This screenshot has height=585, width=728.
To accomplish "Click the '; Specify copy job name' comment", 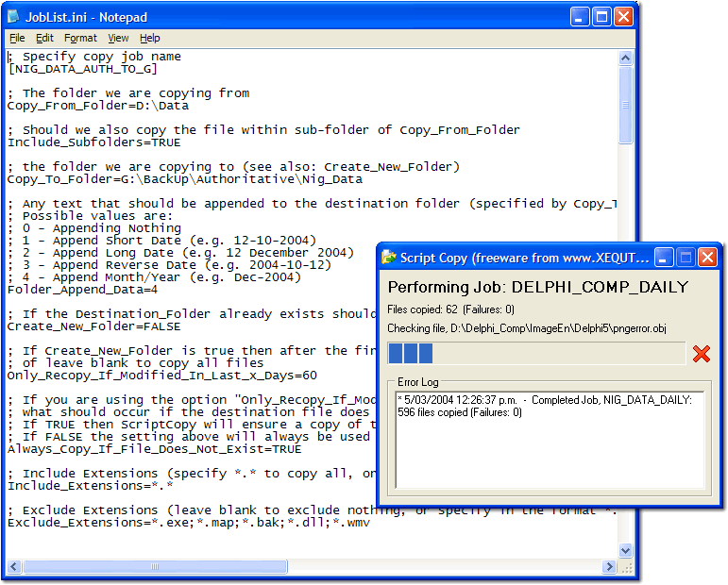I will coord(94,57).
